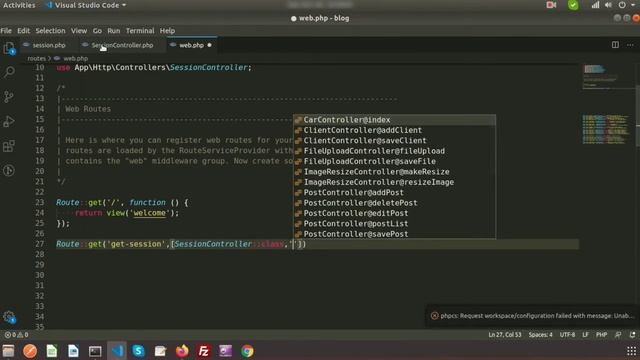Open Files manager in the dock
Screen dimensions: 640x360
8,351
